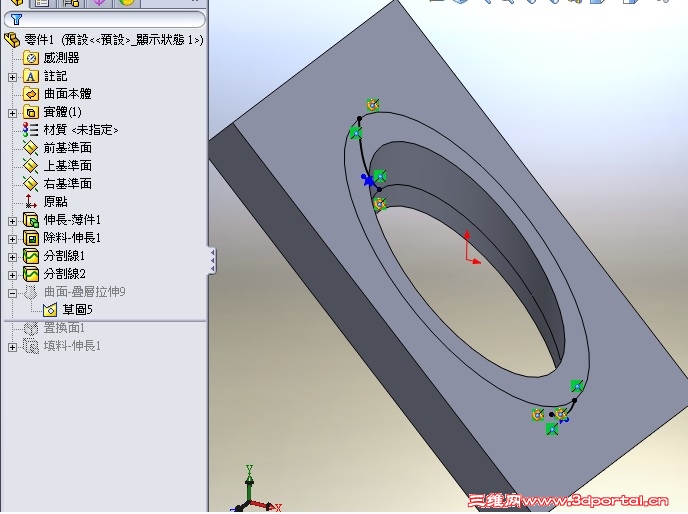Expand the 分割線1 split line node
The height and width of the screenshot is (514, 688).
tap(12, 257)
